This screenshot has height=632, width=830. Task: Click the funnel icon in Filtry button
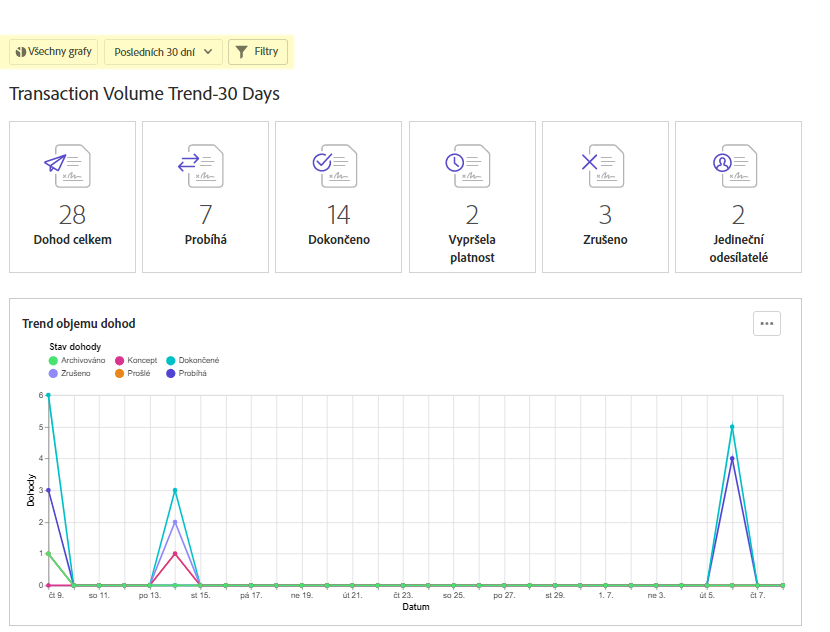tap(241, 52)
